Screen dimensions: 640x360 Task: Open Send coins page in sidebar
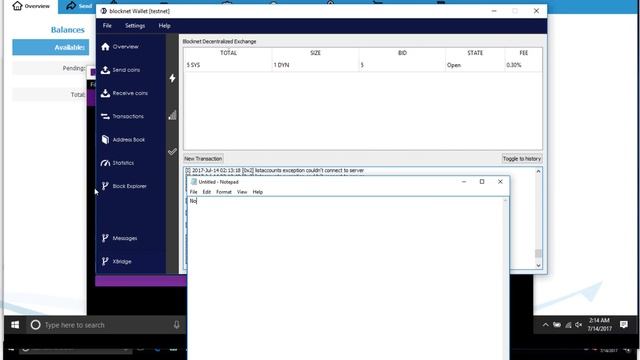120,70
